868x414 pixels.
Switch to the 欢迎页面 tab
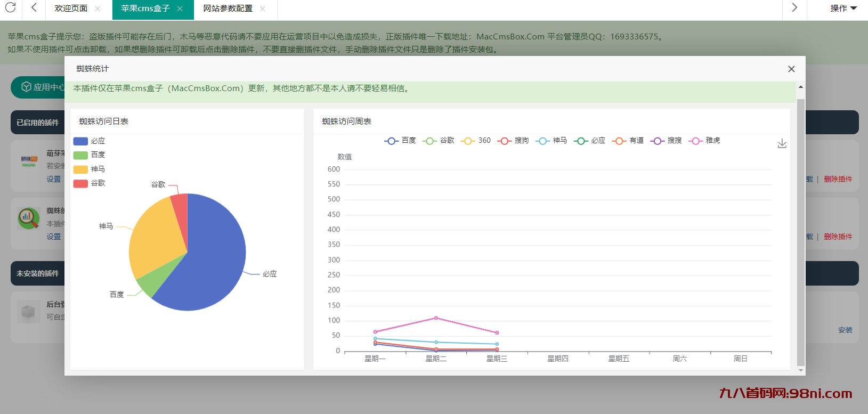pos(71,9)
